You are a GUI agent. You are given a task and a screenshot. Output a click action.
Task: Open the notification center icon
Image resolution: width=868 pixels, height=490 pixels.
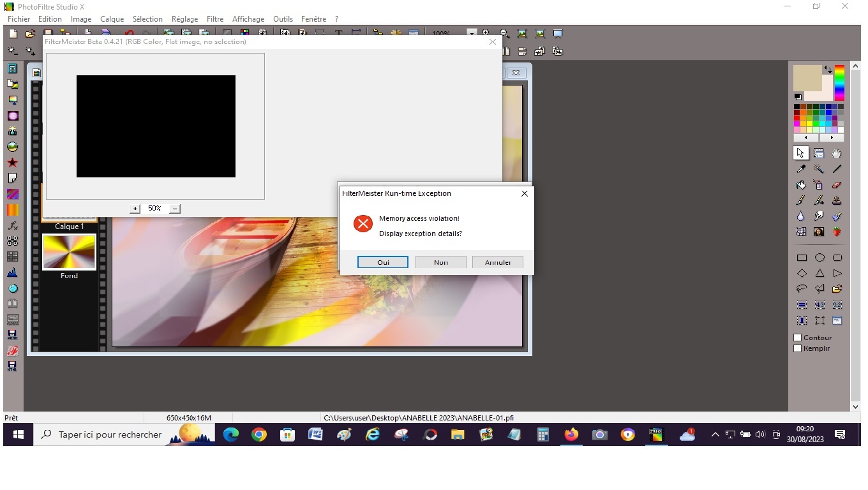click(x=840, y=434)
